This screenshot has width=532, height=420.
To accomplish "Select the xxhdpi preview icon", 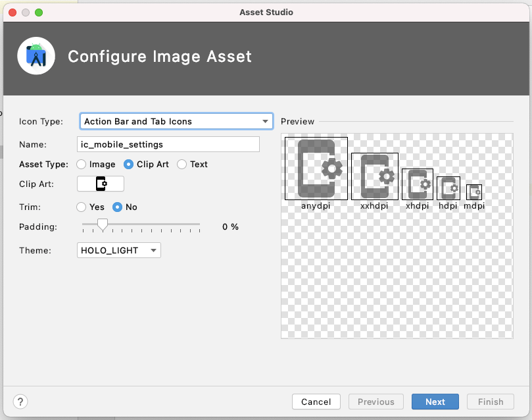I will [374, 175].
